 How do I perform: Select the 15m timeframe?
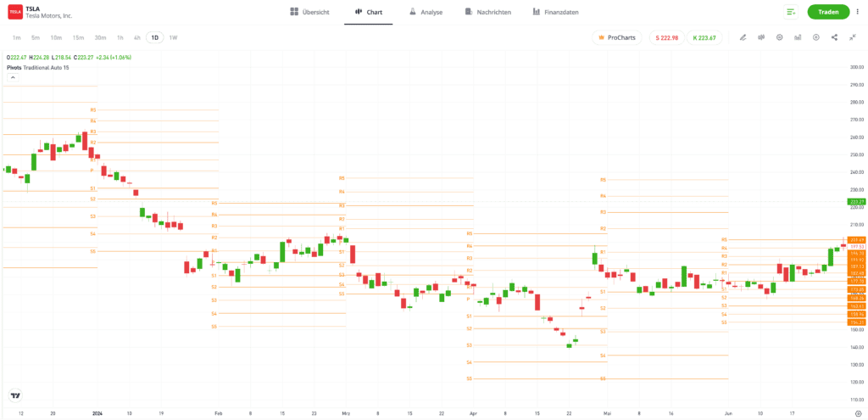point(78,37)
